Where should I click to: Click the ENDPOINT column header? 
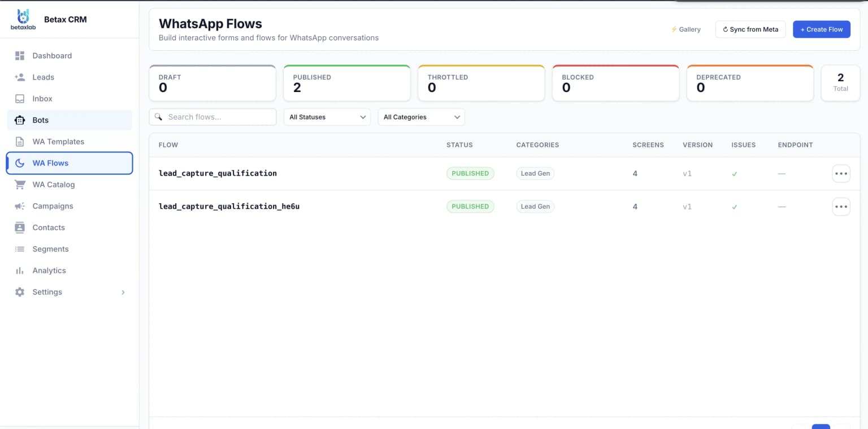tap(795, 145)
